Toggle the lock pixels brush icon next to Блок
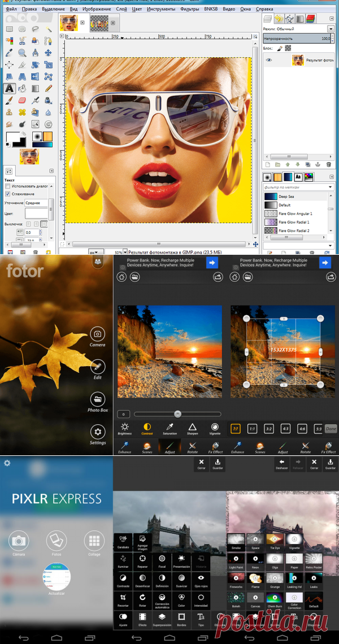 pyautogui.click(x=280, y=49)
